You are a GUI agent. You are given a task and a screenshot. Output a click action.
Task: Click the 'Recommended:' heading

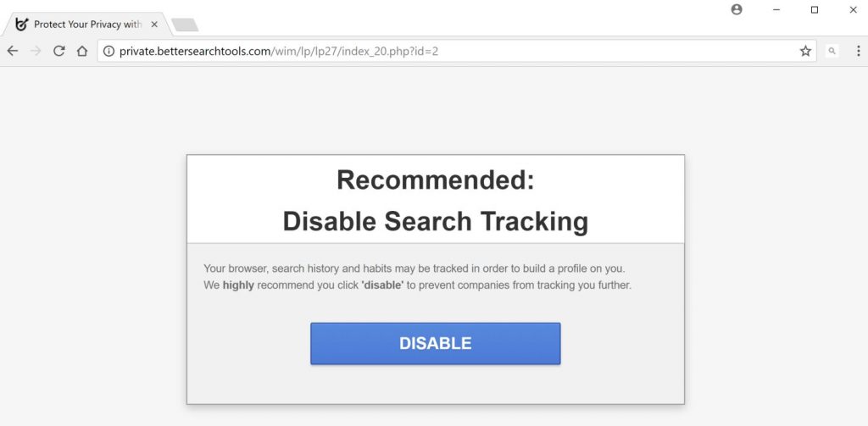[x=435, y=180]
